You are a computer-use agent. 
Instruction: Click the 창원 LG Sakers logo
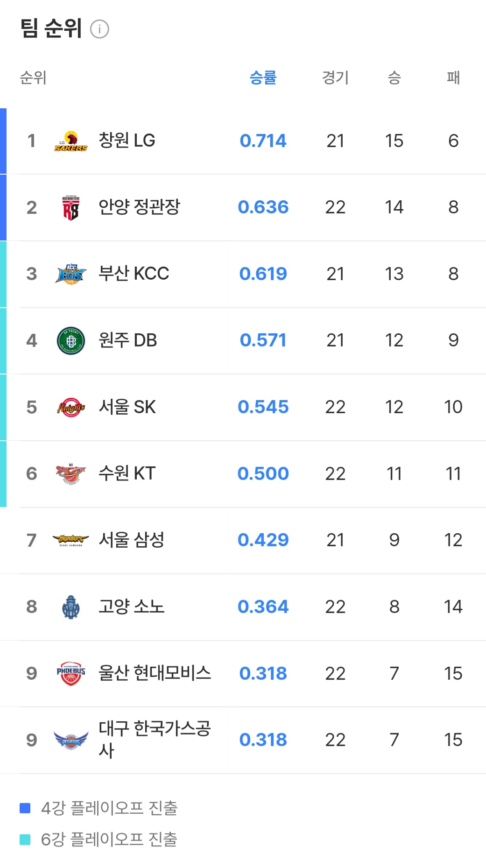coord(71,141)
